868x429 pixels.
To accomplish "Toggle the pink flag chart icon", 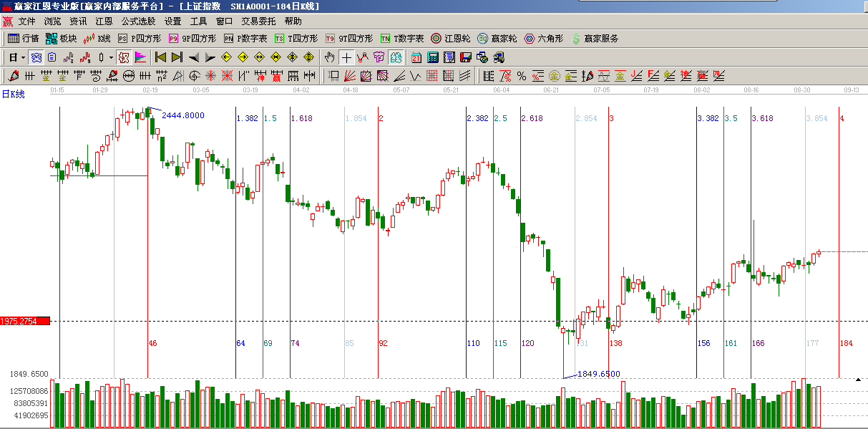I will click(140, 57).
